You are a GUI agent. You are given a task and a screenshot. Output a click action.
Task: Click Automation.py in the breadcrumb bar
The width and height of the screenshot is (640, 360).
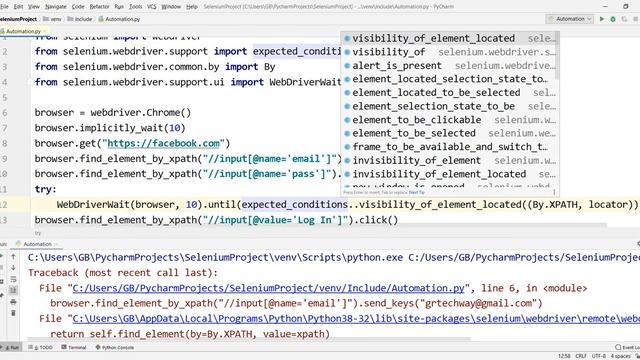(119, 19)
